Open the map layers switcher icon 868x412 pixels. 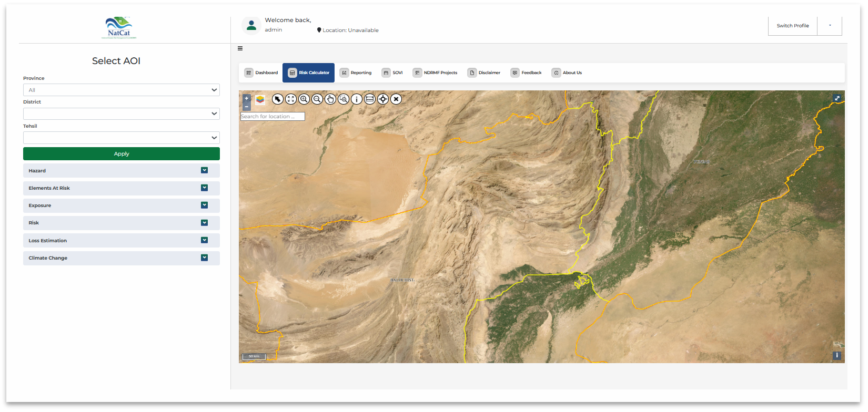pos(260,99)
